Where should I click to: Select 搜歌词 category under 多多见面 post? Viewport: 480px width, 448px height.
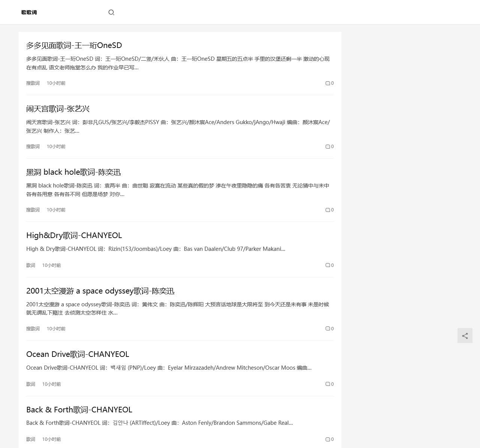(x=33, y=83)
